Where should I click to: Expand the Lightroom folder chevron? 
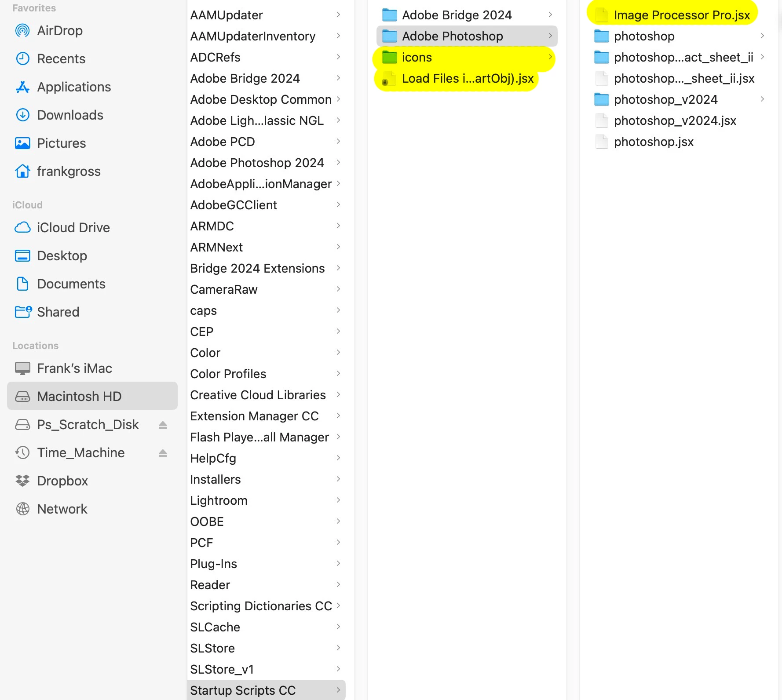click(338, 500)
